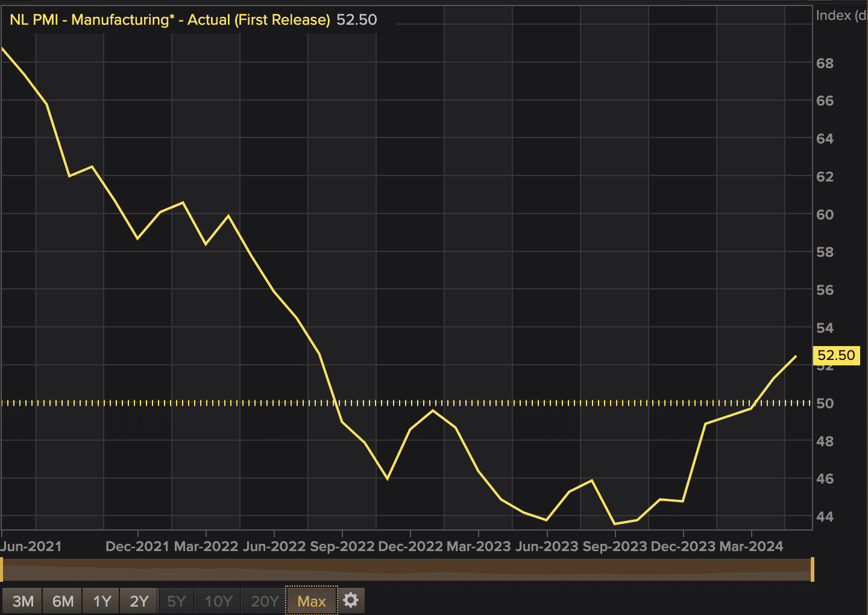Screen dimensions: 868x615
Task: Click the yellow 52.50 last-value axis badge
Action: tap(836, 355)
